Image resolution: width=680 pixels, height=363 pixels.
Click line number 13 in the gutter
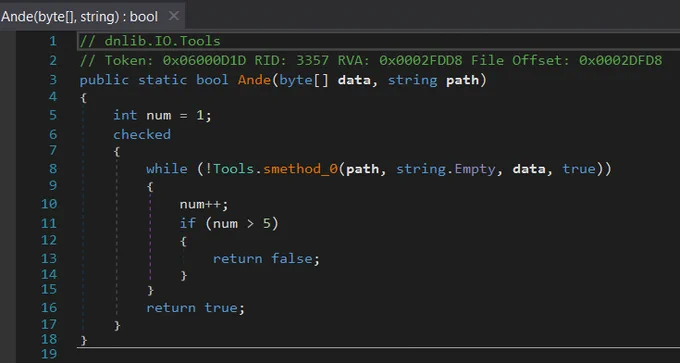coord(49,259)
